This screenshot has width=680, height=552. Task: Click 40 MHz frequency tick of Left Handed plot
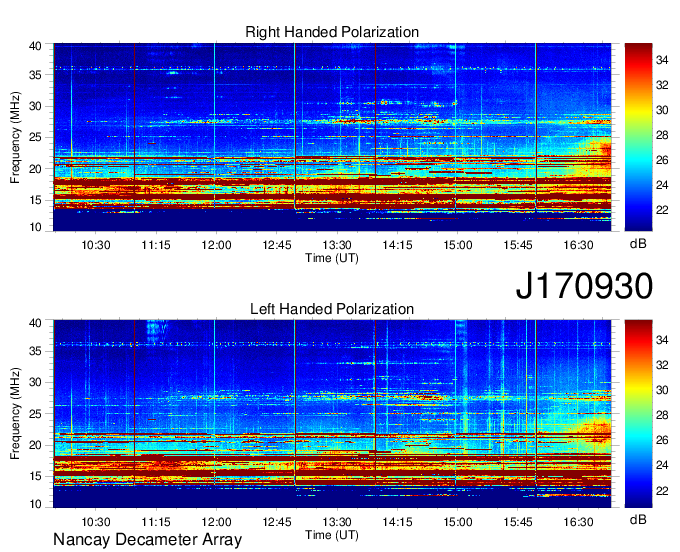coord(35,323)
